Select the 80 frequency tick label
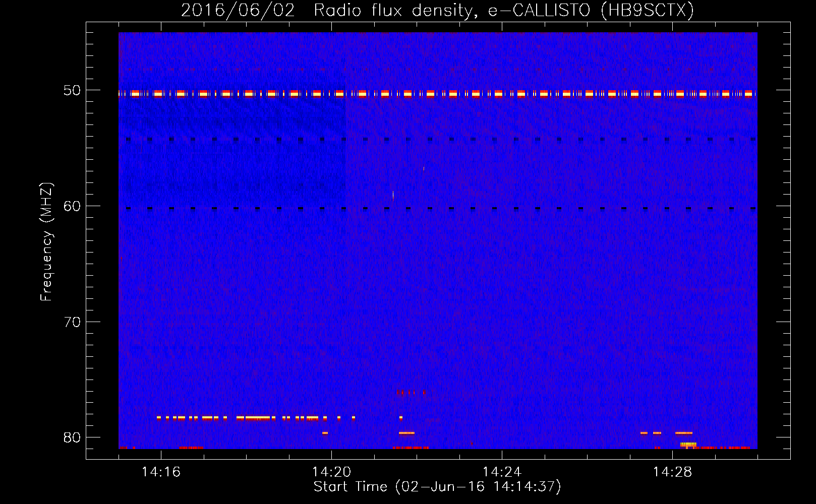Screen dimensions: 816x504 (72, 437)
